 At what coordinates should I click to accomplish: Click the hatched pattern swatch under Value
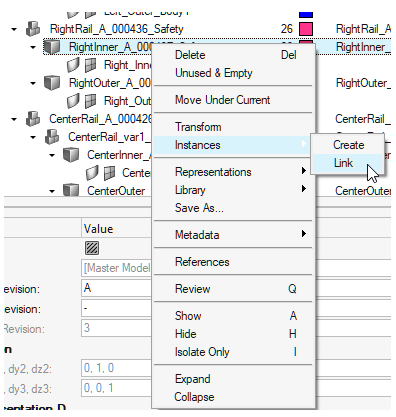coord(92,248)
